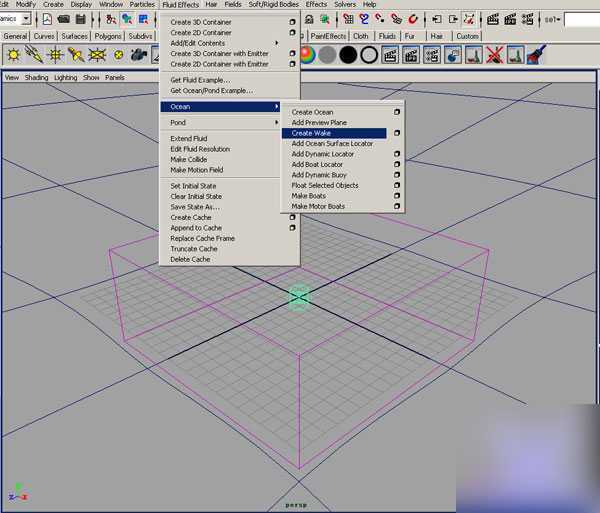Switch to the PaintEffects shelf tab
The width and height of the screenshot is (600, 513).
pyautogui.click(x=328, y=36)
